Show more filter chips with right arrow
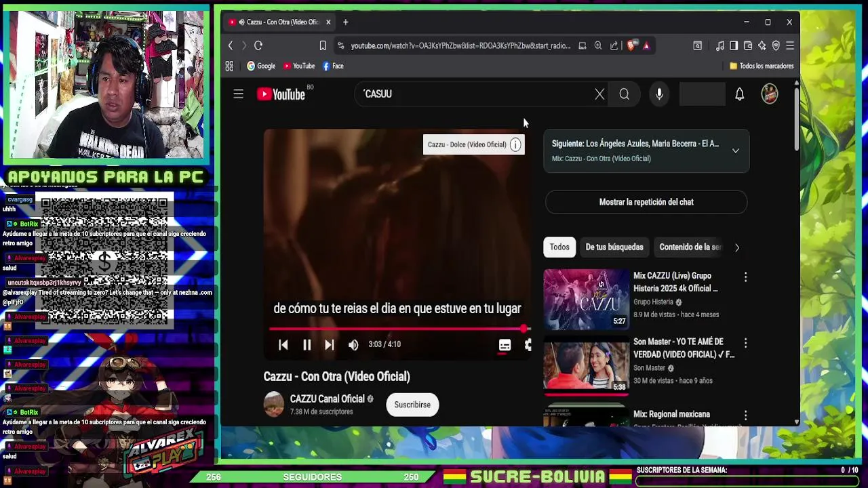 (x=737, y=247)
